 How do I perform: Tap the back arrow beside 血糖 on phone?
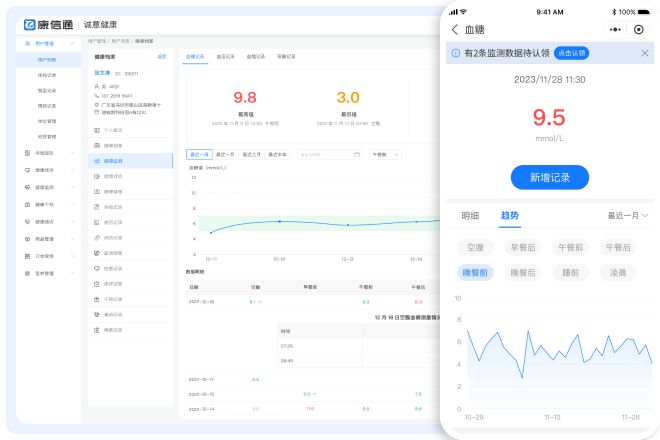(x=455, y=29)
